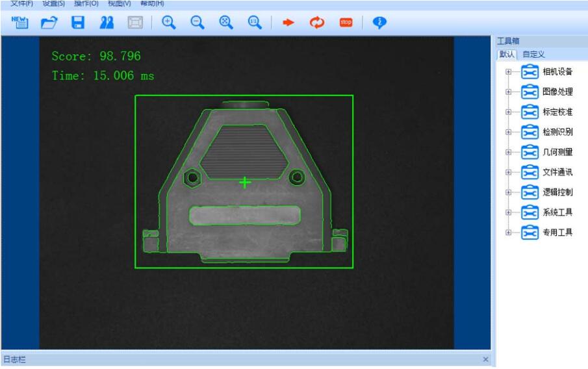The height and width of the screenshot is (369, 588).
Task: Close the 日志栏 log panel
Action: [485, 359]
